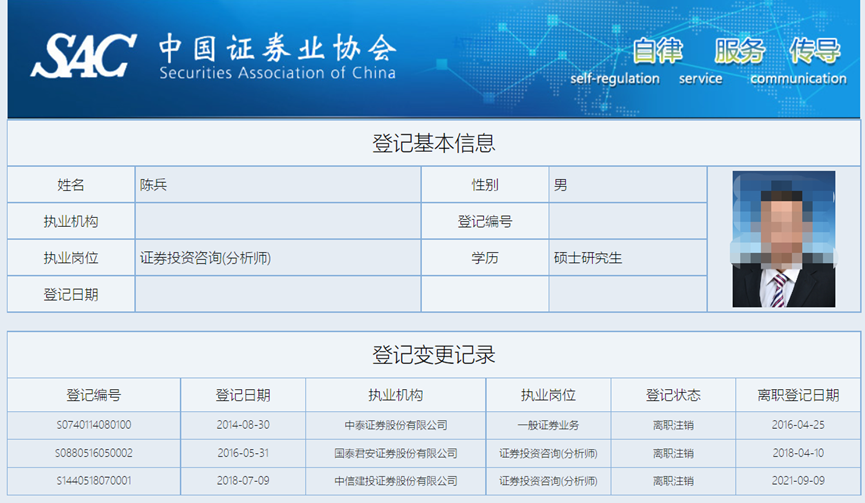Select the name value 陈兵

click(153, 185)
